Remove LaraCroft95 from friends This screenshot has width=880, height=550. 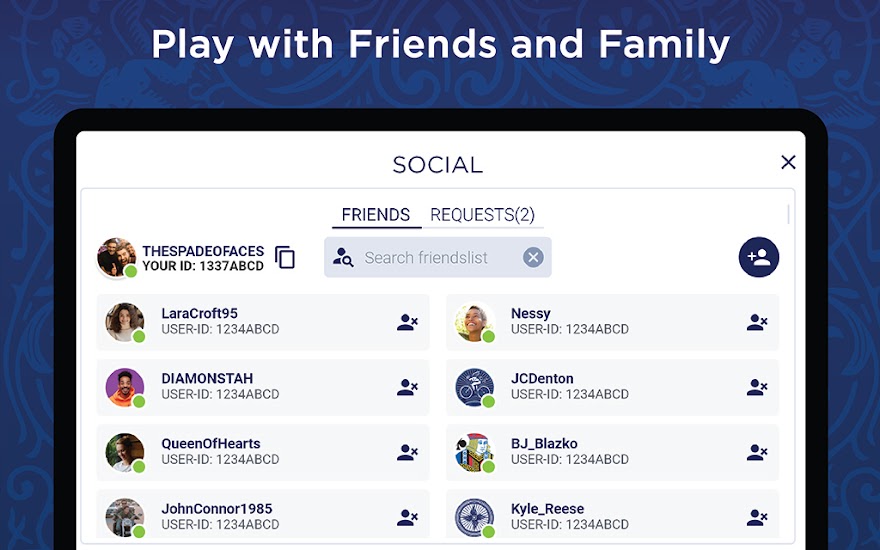pyautogui.click(x=407, y=322)
